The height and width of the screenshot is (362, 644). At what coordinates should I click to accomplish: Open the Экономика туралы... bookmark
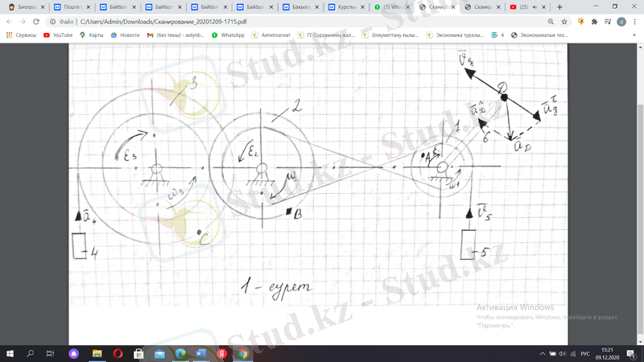(x=456, y=35)
